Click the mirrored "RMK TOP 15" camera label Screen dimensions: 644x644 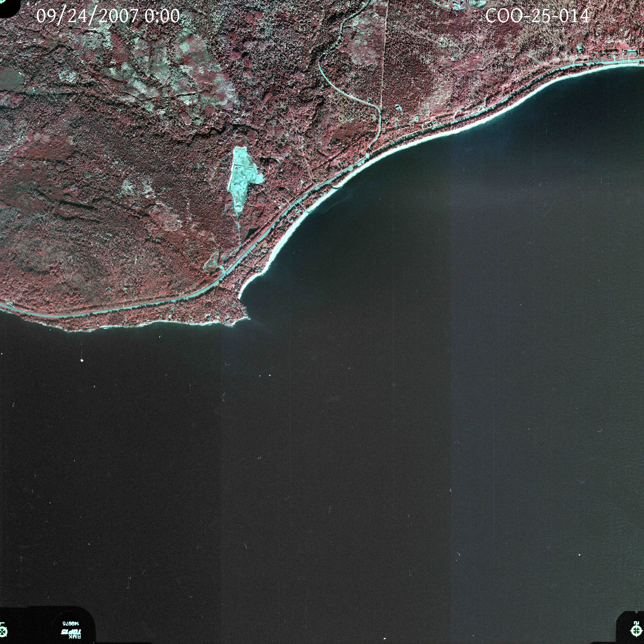tap(71, 634)
